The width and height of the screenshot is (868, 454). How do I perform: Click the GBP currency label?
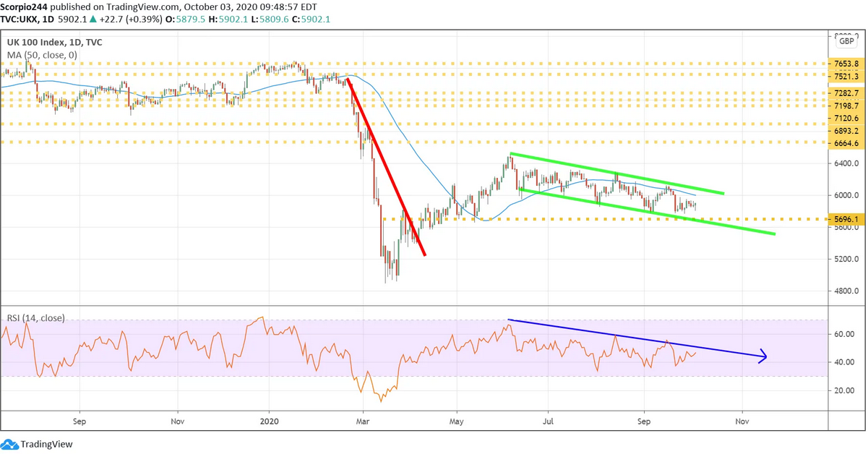coord(846,43)
